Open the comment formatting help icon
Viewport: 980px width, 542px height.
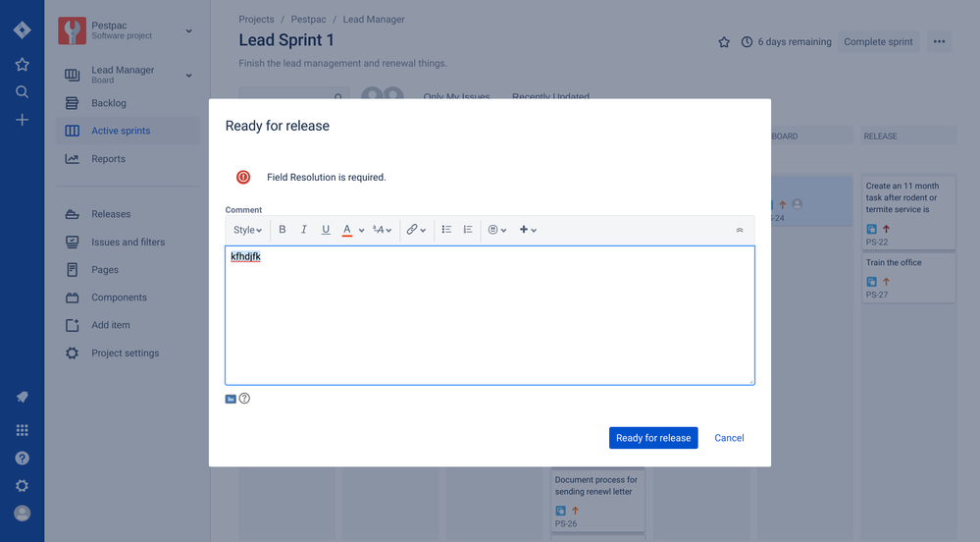coord(244,398)
